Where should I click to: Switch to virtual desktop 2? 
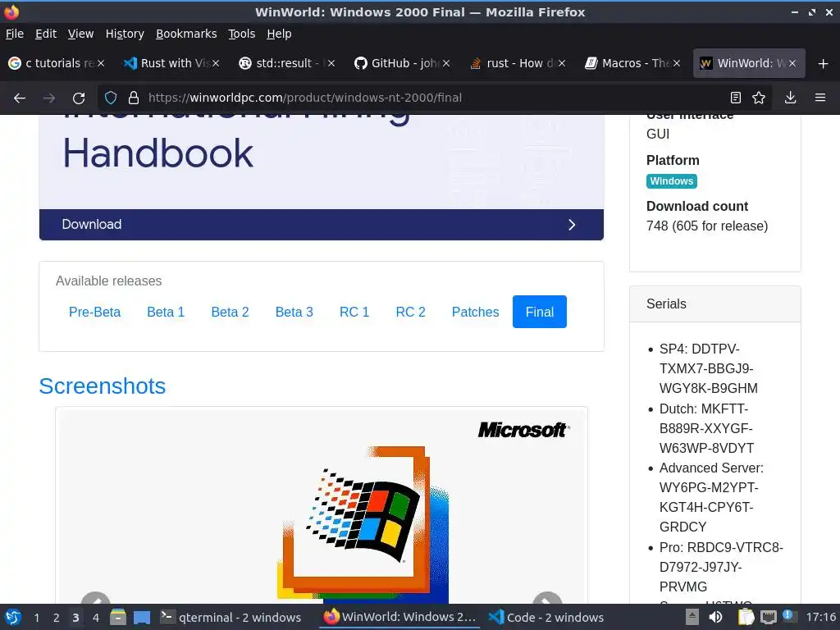pyautogui.click(x=57, y=618)
